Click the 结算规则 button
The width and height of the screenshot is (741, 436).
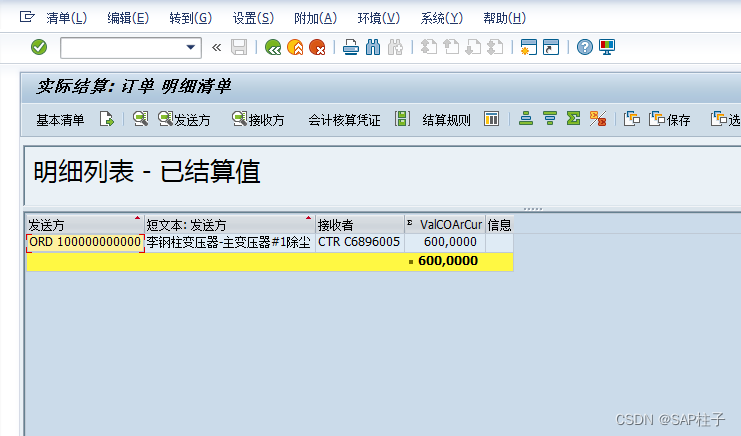point(447,120)
